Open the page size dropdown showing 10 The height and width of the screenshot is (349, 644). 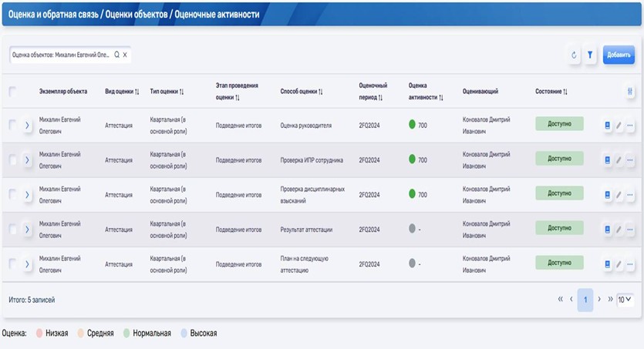click(x=624, y=299)
